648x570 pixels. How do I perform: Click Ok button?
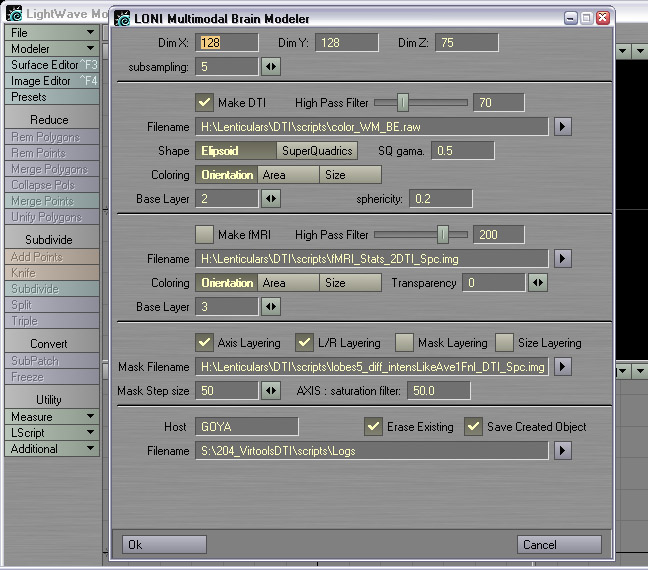[x=164, y=544]
